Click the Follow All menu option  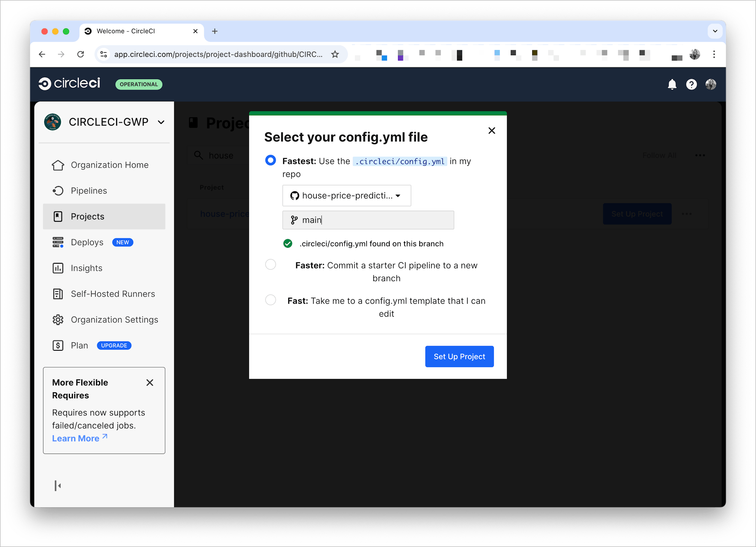[659, 155]
